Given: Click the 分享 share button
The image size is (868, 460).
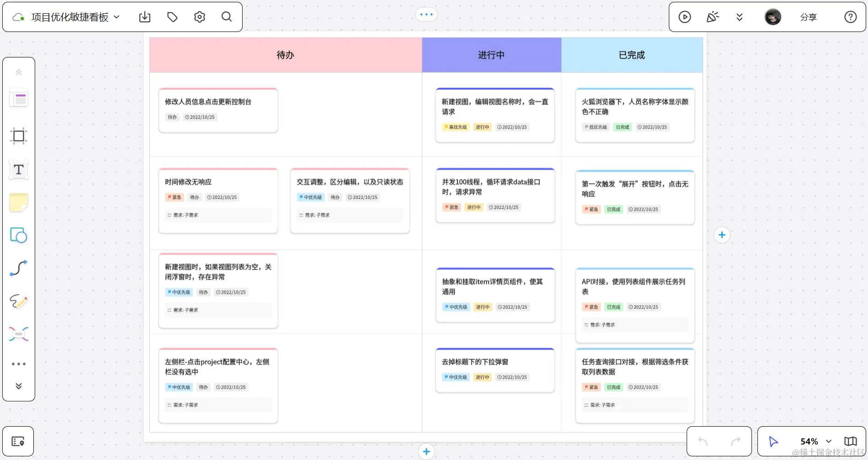Looking at the screenshot, I should [808, 17].
